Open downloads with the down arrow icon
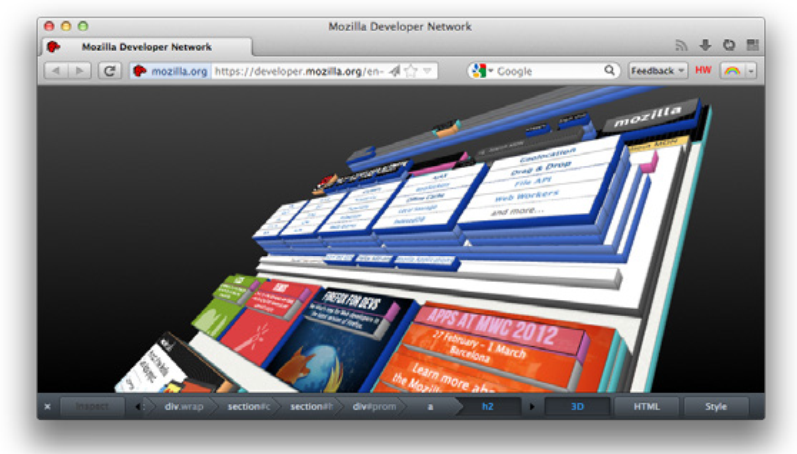Screen dimensions: 797x454 (705, 45)
